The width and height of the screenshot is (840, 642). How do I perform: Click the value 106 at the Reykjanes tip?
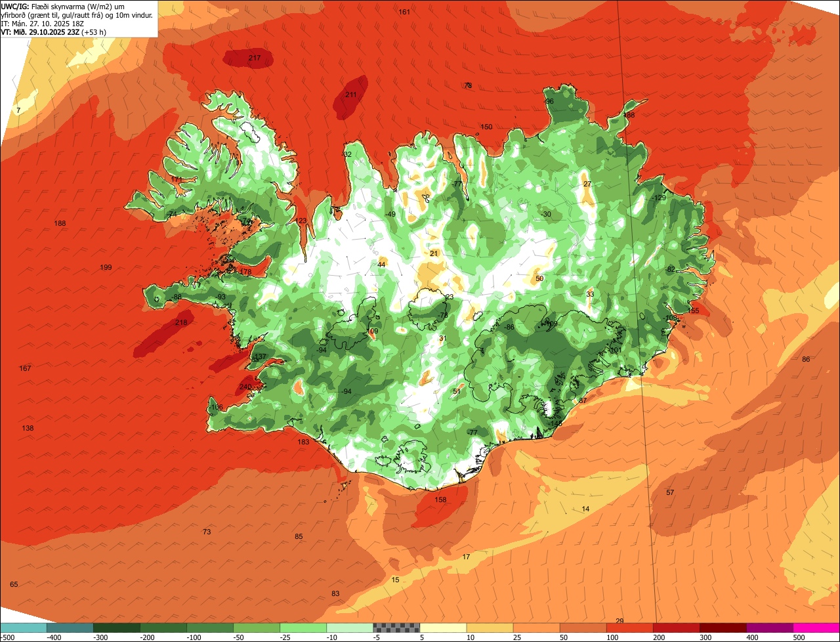tap(217, 407)
